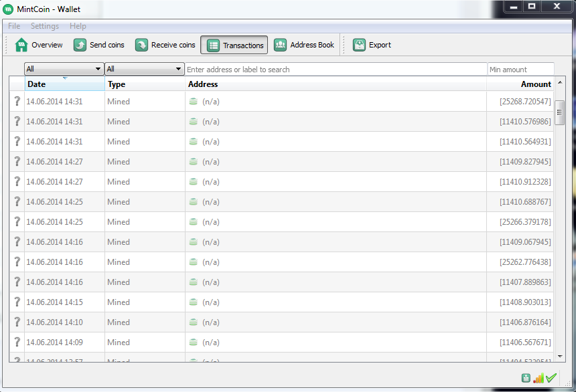Image resolution: width=576 pixels, height=392 pixels.
Task: Click status icon of 11409.827945 transaction
Action: pos(17,161)
